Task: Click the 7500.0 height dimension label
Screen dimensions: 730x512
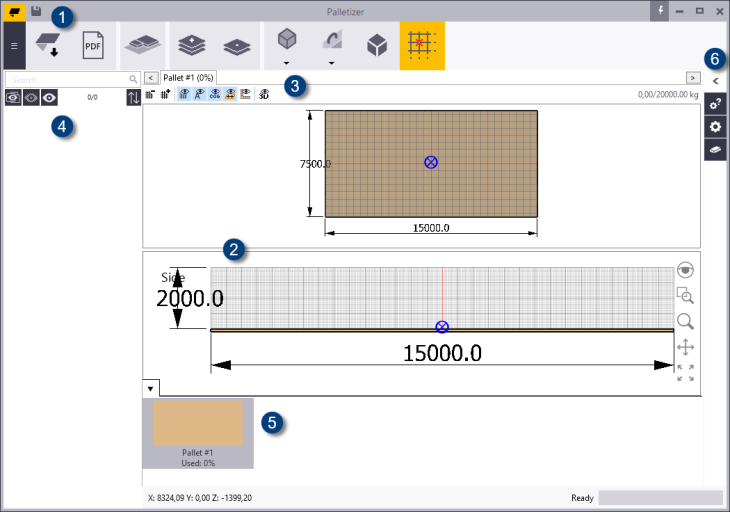Action: [315, 164]
